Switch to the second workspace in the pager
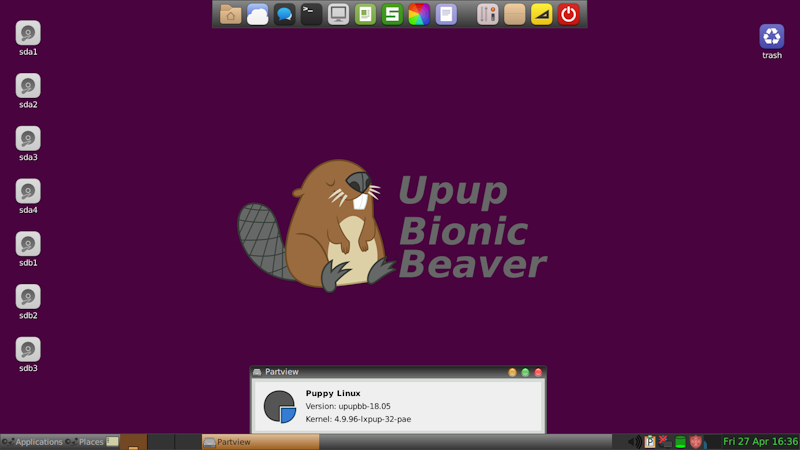Screen dimensions: 800x450 pos(161,442)
